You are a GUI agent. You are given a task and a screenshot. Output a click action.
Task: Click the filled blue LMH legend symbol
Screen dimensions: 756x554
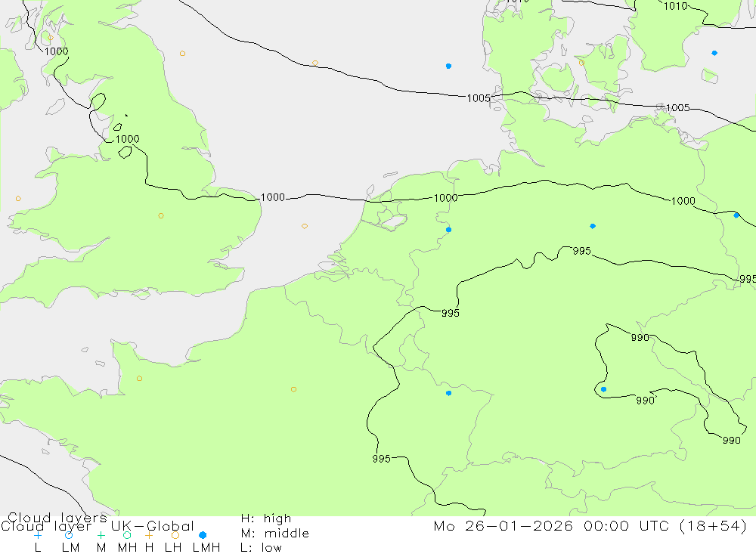pyautogui.click(x=203, y=535)
